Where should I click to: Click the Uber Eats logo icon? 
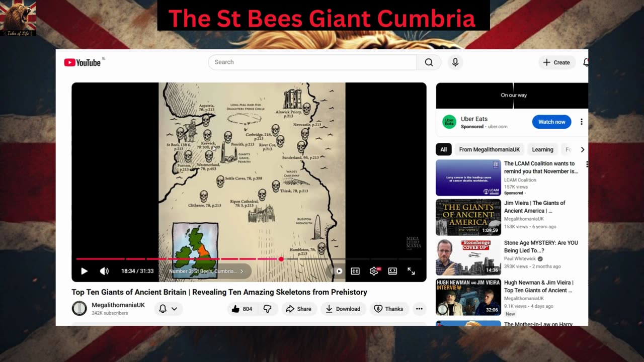click(449, 122)
